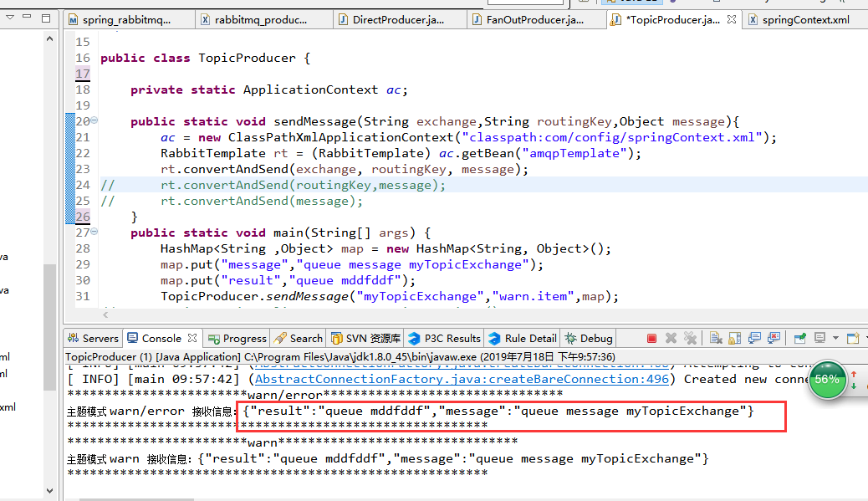Display the selected console
The width and height of the screenshot is (868, 501).
pos(819,338)
